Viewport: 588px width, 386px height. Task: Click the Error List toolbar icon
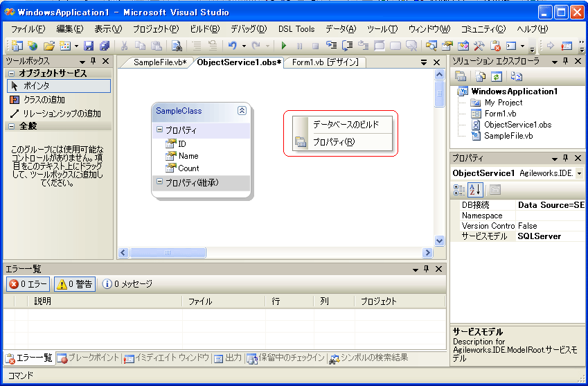(x=495, y=46)
